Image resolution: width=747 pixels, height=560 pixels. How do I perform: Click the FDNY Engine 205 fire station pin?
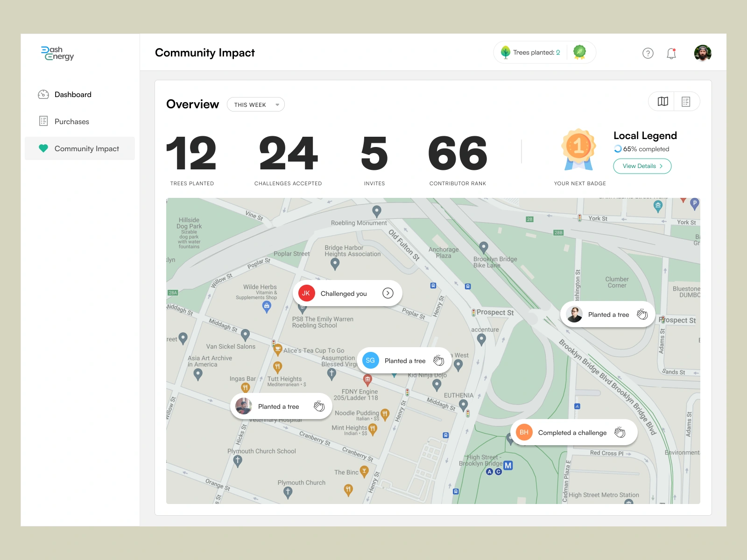[x=367, y=379]
